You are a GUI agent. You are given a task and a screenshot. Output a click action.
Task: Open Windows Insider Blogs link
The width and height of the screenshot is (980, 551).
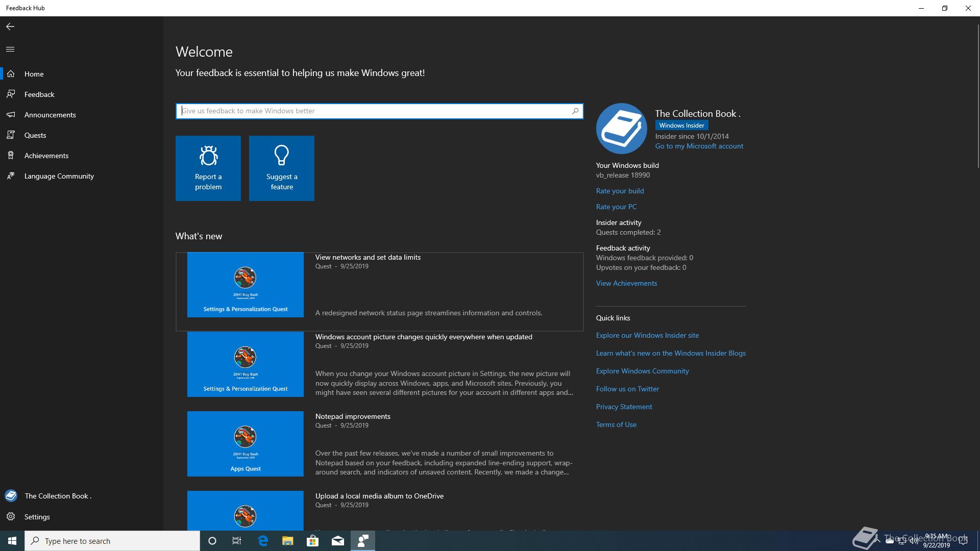tap(671, 353)
